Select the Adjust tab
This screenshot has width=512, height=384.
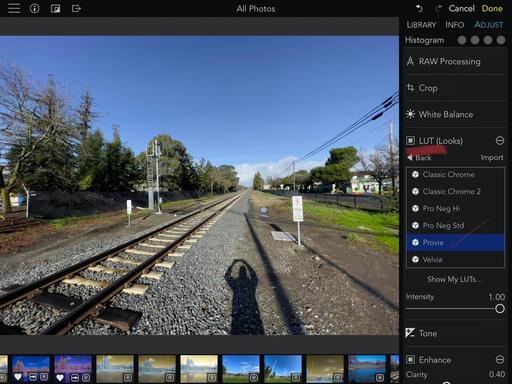tap(489, 25)
